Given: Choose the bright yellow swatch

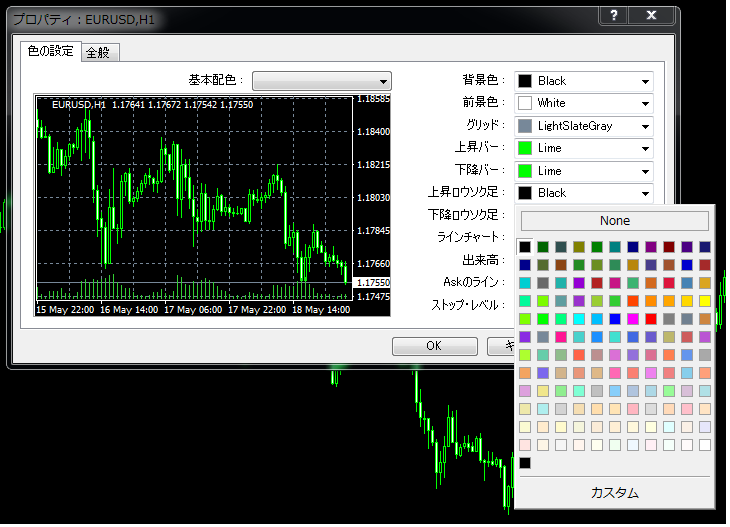Looking at the screenshot, I should tap(705, 301).
